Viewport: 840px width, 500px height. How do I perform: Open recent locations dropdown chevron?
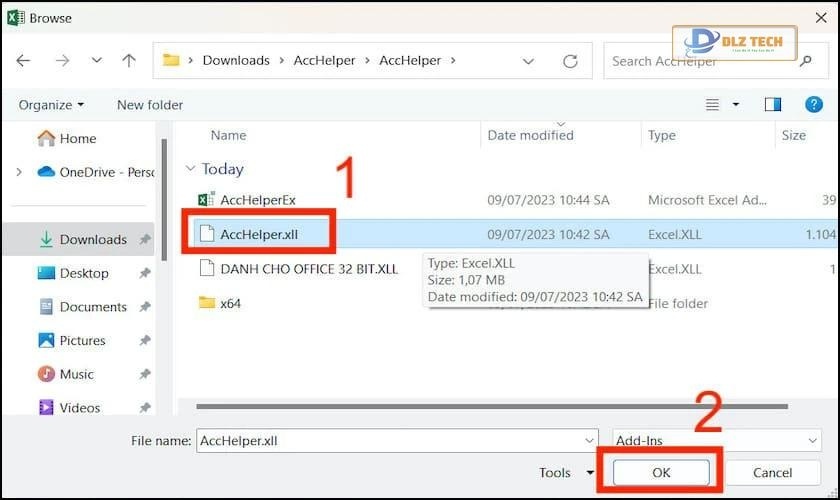click(96, 60)
